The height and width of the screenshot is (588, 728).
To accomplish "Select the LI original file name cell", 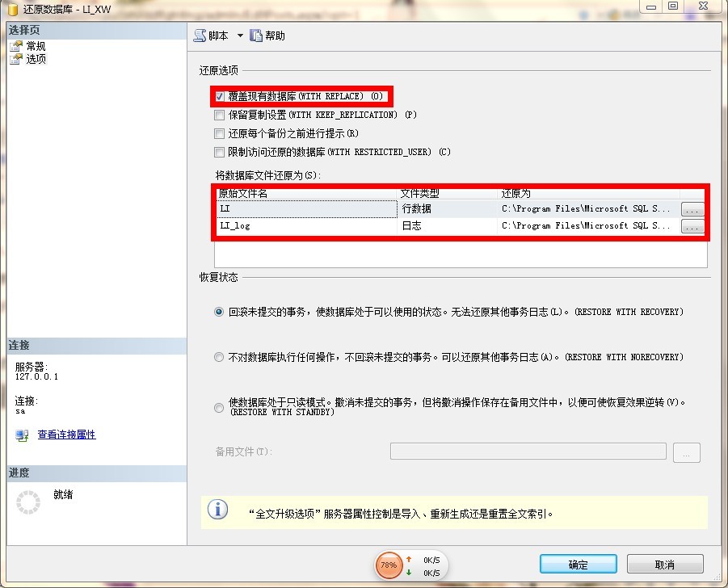I will coord(307,209).
